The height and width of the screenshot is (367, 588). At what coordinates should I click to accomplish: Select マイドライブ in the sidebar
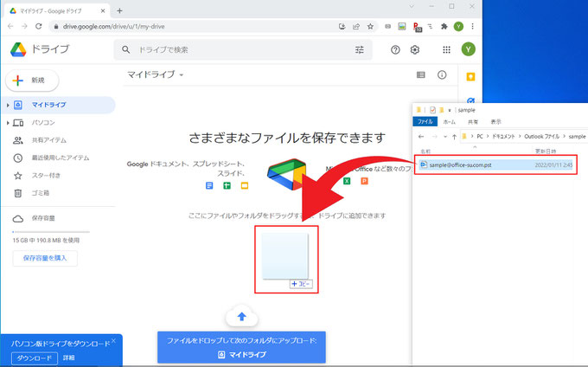pos(58,105)
